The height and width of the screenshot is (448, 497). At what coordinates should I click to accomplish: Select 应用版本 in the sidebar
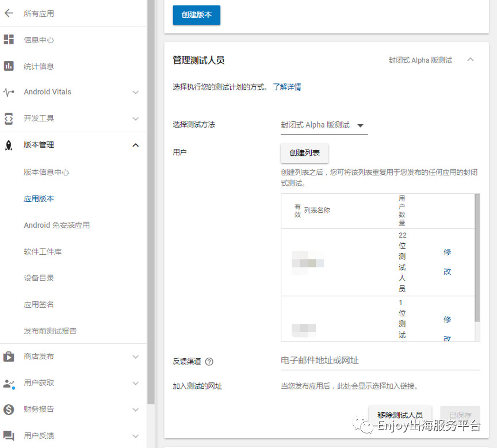point(39,198)
